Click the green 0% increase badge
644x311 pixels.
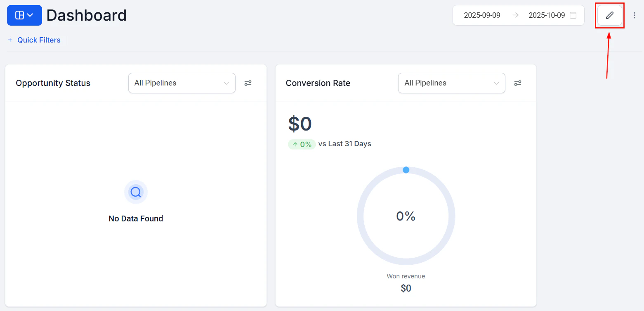point(302,144)
